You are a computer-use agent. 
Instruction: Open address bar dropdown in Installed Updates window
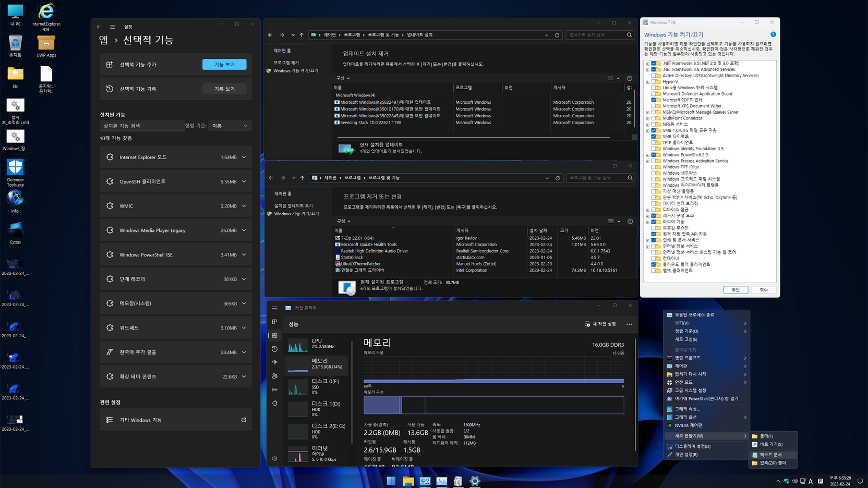(546, 35)
